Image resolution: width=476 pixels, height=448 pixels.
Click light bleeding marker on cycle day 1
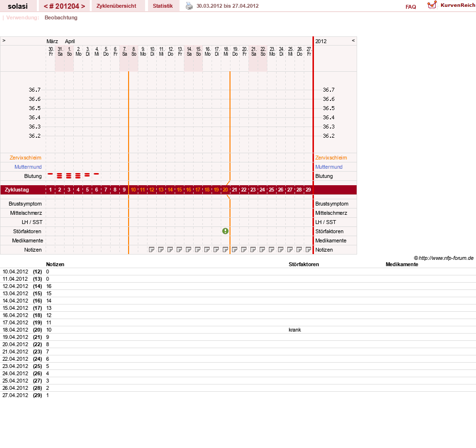(50, 174)
